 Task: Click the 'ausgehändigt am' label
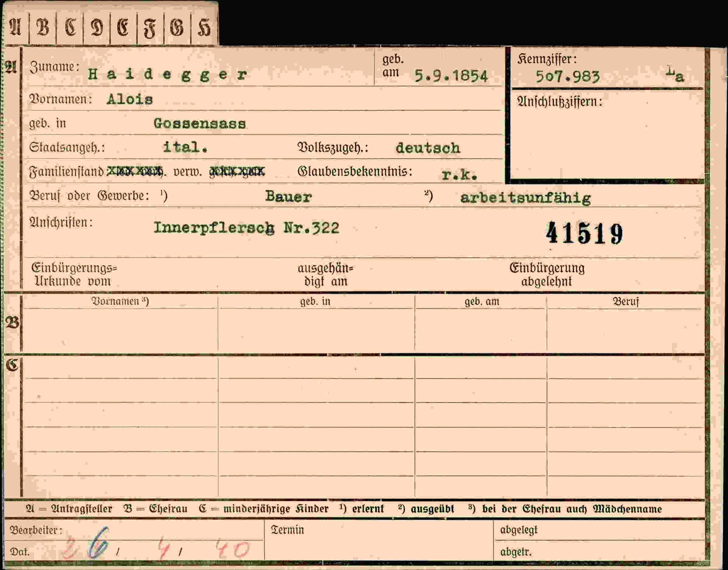pyautogui.click(x=326, y=275)
